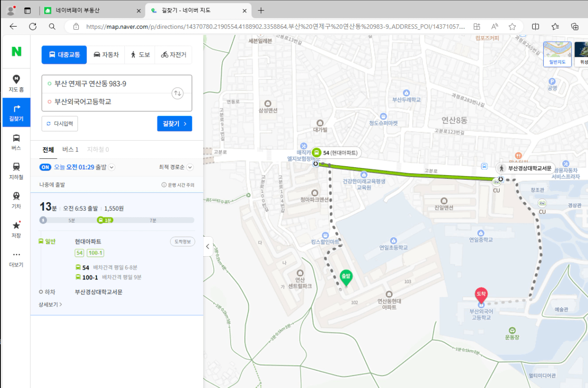Screen dimensions: 588x388
Task: Click the 청도슈퍼마켓 map marker
Action: pyautogui.click(x=383, y=116)
